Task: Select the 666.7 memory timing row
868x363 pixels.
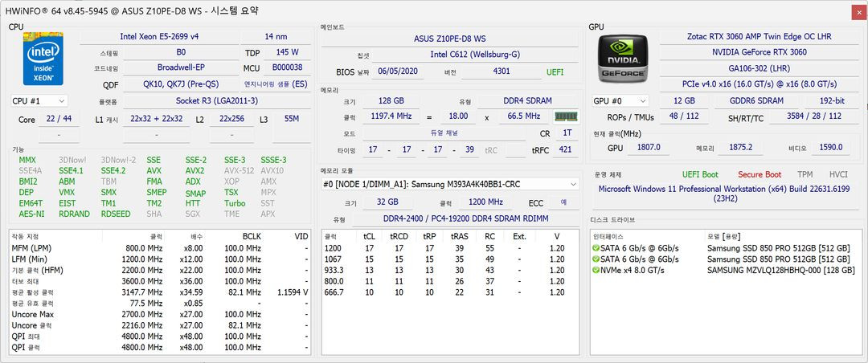Action: pos(450,292)
